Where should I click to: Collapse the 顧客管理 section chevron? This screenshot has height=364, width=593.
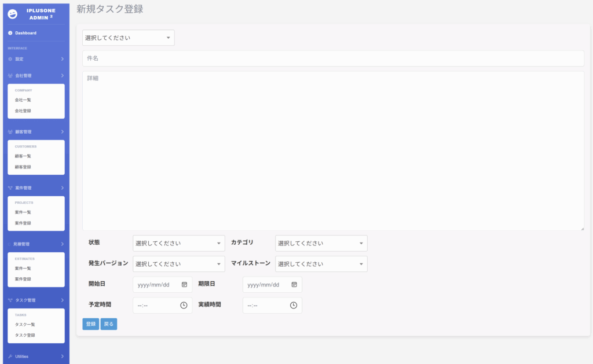coord(63,132)
